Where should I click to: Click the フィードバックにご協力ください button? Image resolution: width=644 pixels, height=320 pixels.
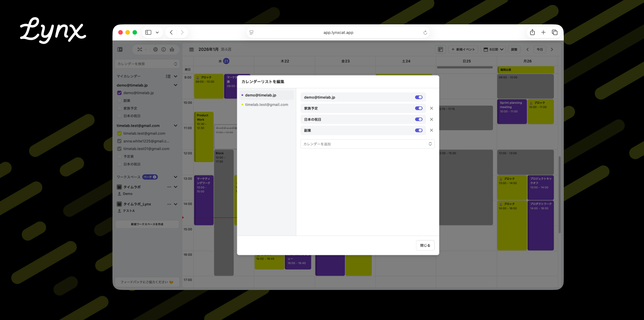coord(147,282)
